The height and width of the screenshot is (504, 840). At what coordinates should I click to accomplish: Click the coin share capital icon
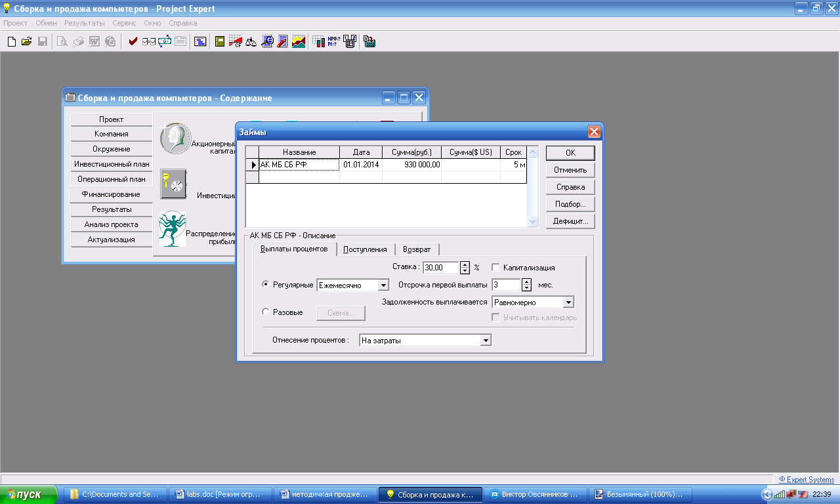coord(175,138)
